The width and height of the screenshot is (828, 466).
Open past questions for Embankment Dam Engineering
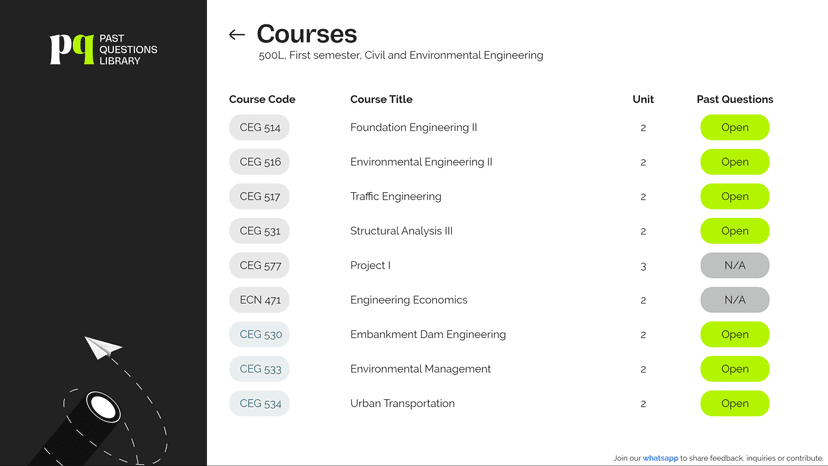735,334
